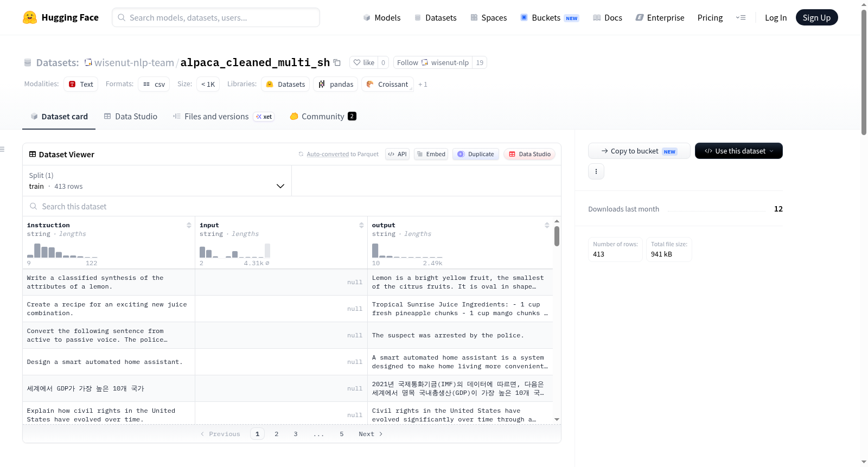Click the Text modality tag
This screenshot has height=467, width=868.
click(81, 84)
